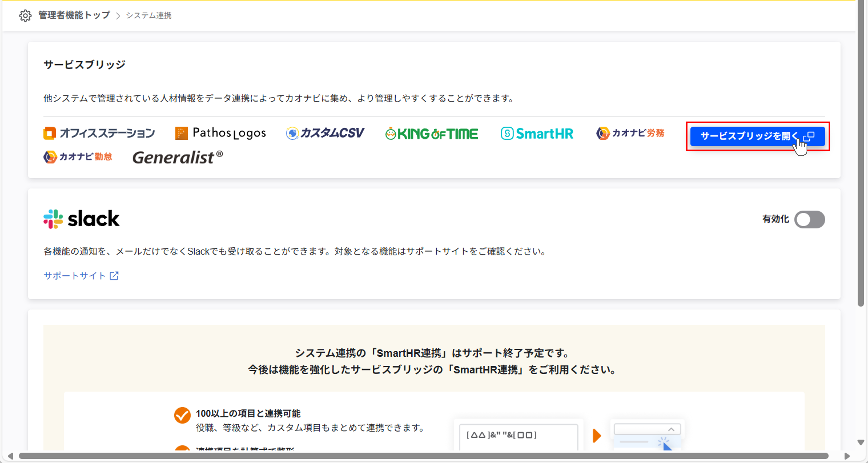
Task: Click the breadcrumb chevron separator
Action: tap(118, 16)
